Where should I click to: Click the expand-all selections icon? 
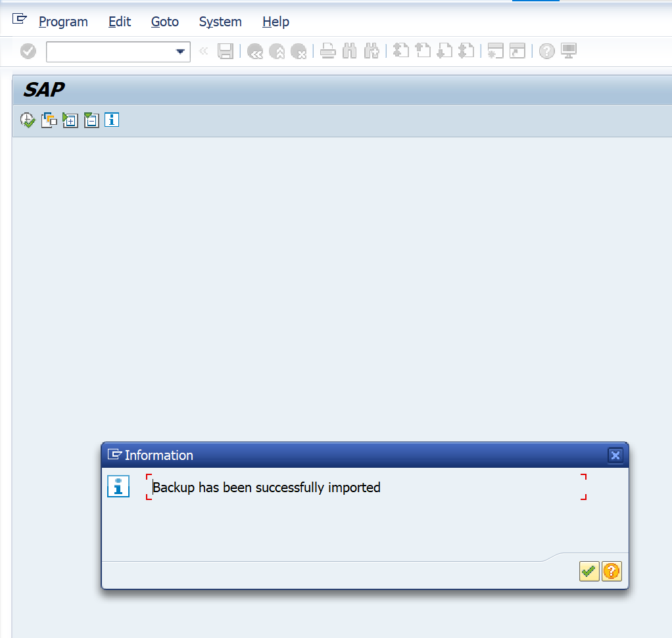pos(70,120)
